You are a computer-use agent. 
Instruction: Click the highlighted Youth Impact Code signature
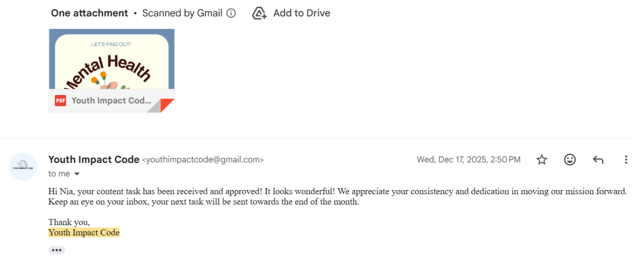[x=84, y=233]
